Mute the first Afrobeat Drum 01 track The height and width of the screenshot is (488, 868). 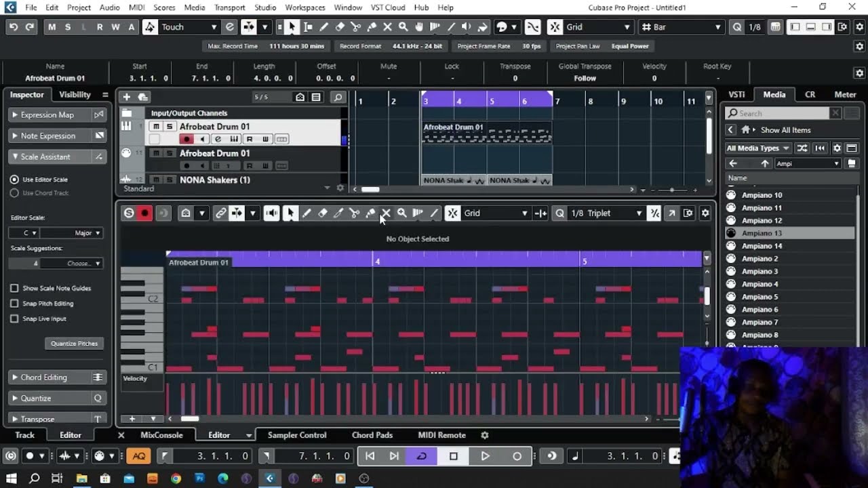tap(157, 127)
